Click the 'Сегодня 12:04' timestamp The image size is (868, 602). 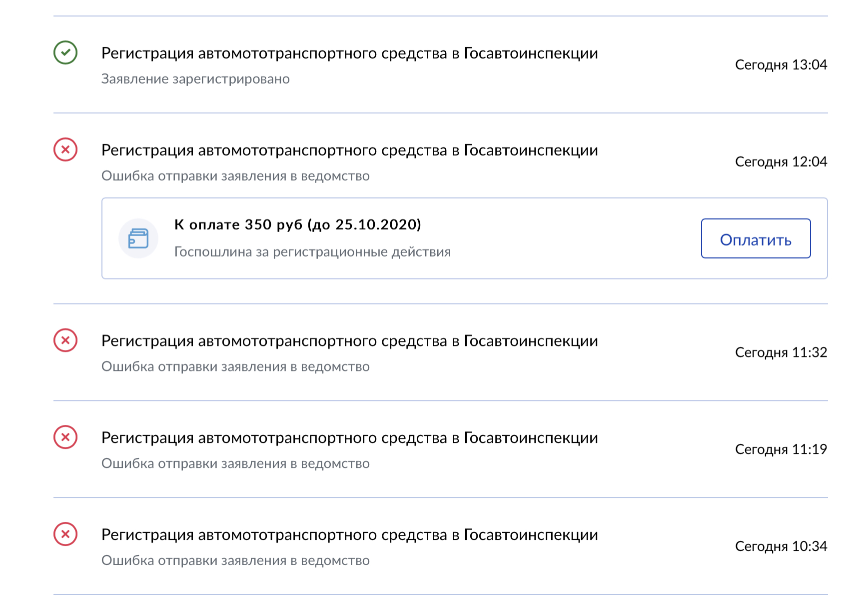click(781, 162)
